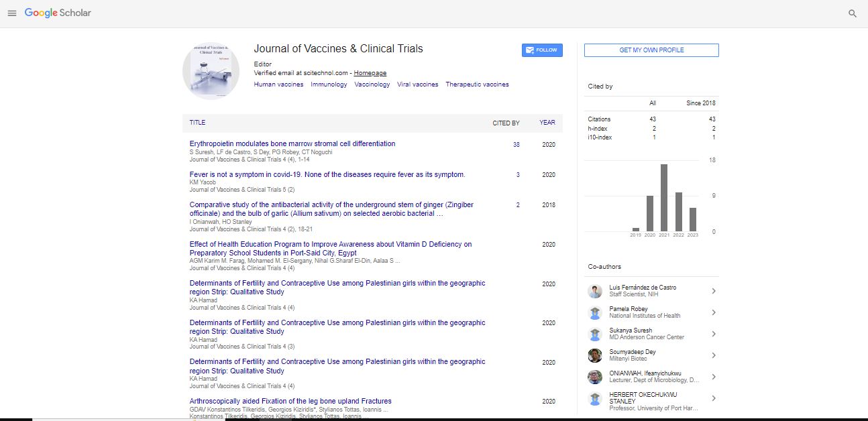Screen dimensions: 868x421
Task: Click the 'Cited by' section heading
Action: click(x=600, y=86)
